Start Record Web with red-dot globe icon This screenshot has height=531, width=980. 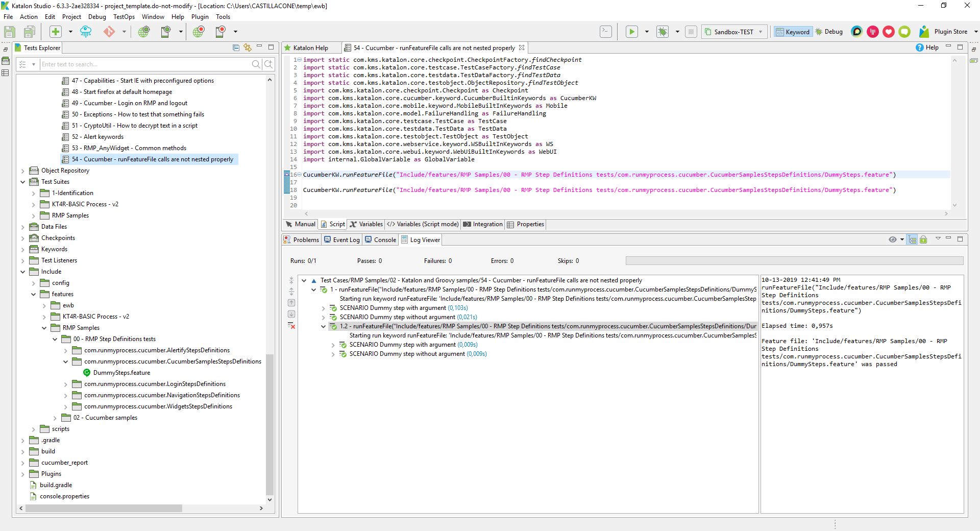(x=199, y=32)
